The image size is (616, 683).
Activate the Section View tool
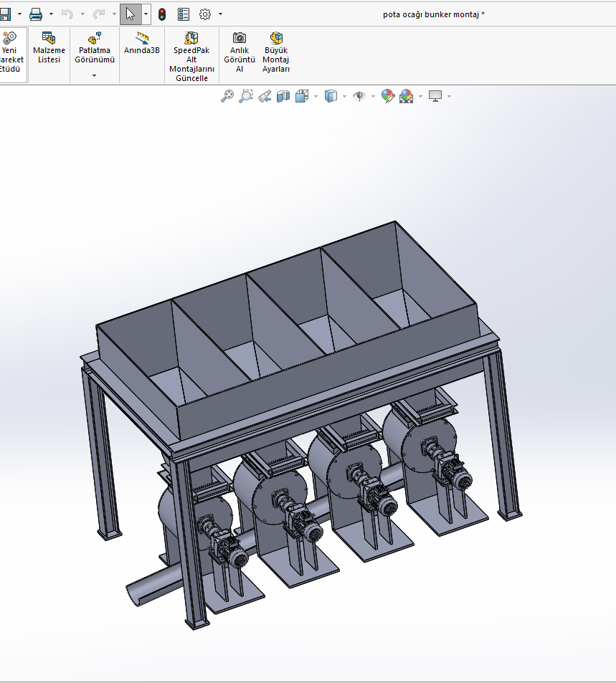283,96
